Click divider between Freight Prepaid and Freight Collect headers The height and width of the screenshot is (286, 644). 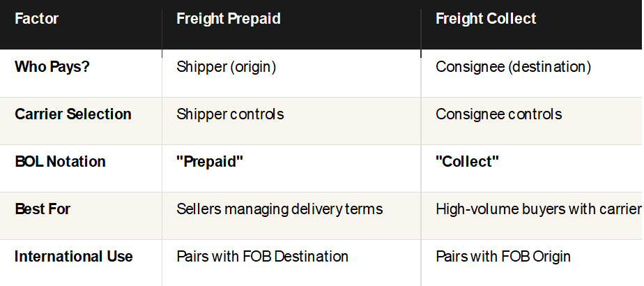point(421,24)
